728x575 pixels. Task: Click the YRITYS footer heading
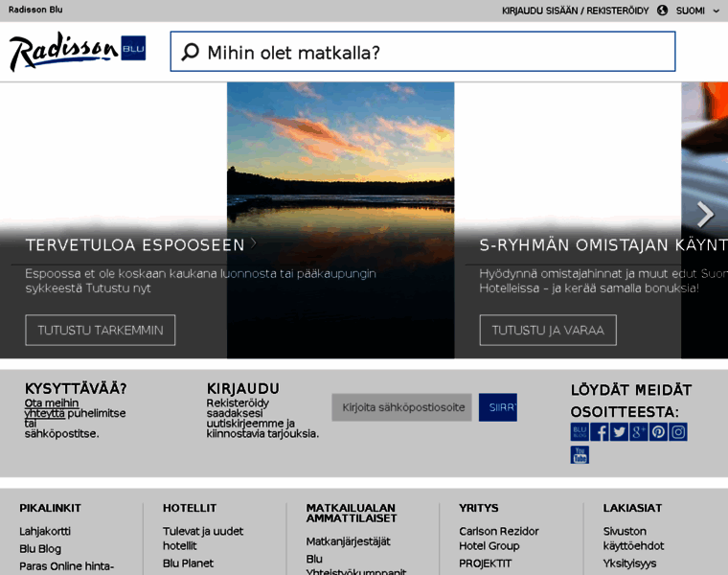[479, 508]
